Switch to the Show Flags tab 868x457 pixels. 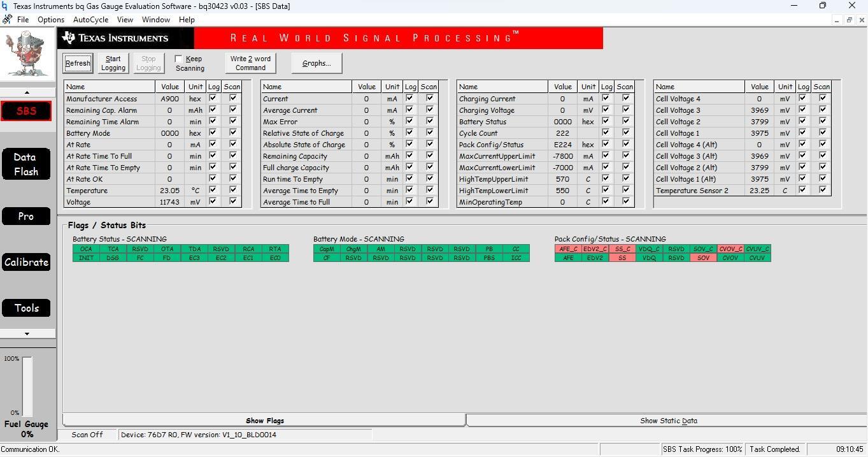pos(265,421)
